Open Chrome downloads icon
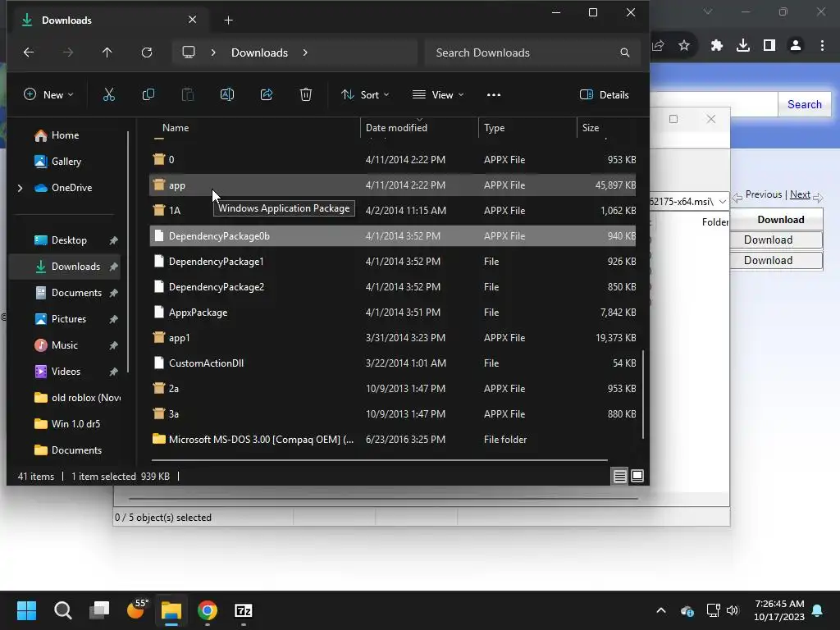Viewport: 840px width, 630px height. pos(743,46)
